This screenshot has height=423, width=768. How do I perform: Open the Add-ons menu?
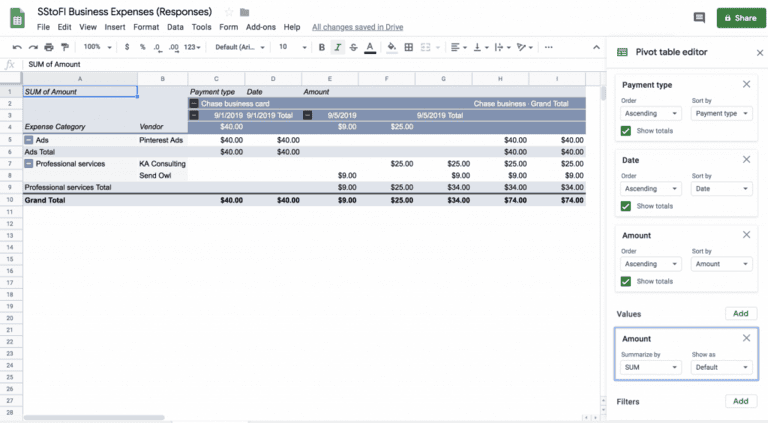(x=261, y=27)
